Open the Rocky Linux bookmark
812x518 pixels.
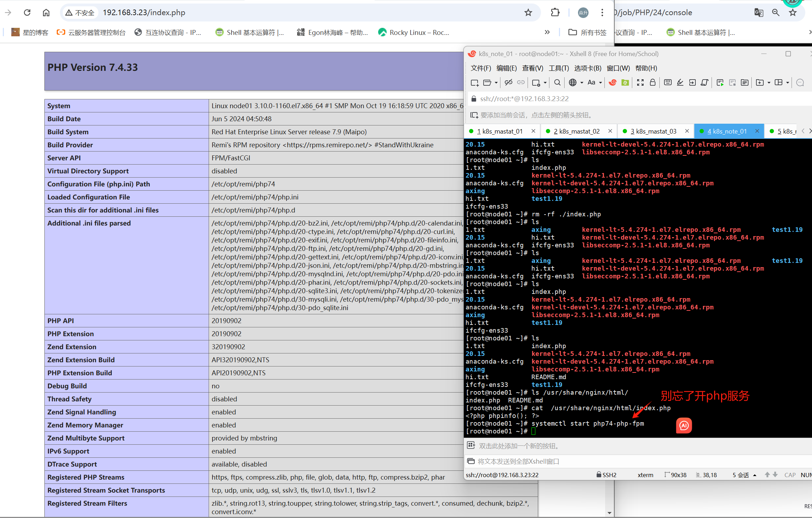click(x=414, y=32)
